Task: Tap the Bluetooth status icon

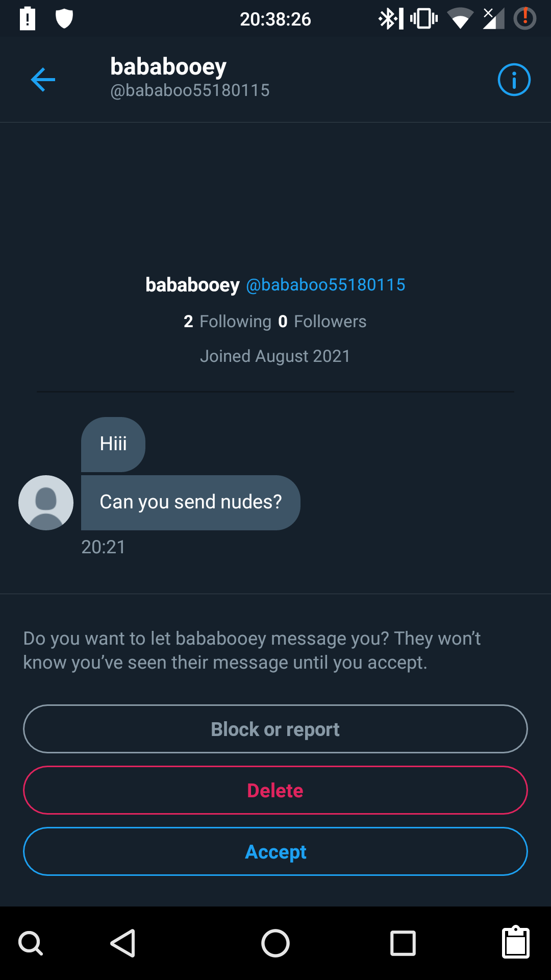Action: point(390,19)
